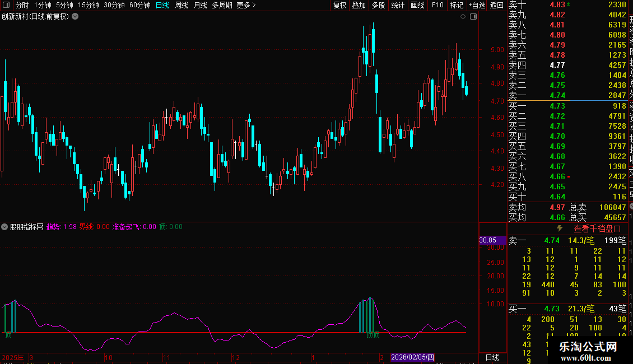Open the 画线 drawing tools
This screenshot has height=364, width=633.
point(417,5)
